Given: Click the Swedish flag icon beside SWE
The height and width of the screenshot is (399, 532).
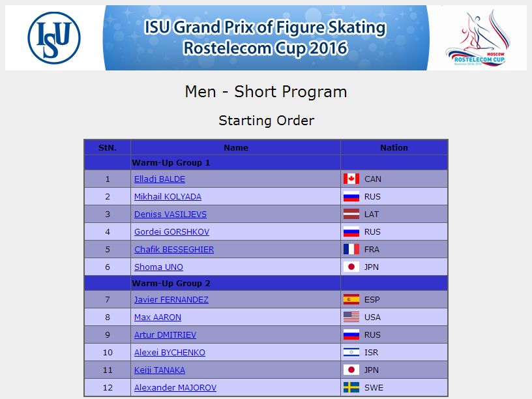Looking at the screenshot, I should click(351, 387).
